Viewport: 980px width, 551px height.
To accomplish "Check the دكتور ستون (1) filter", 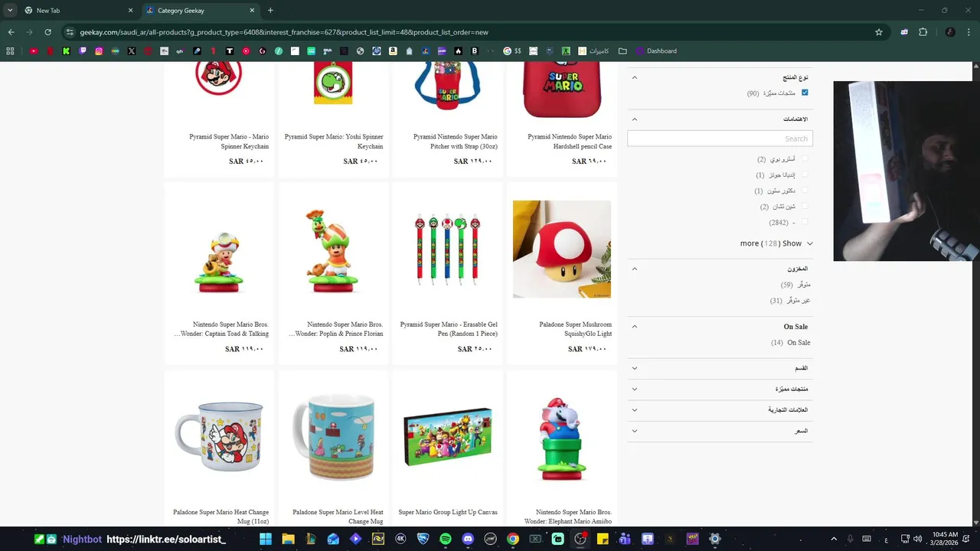I will pyautogui.click(x=805, y=191).
